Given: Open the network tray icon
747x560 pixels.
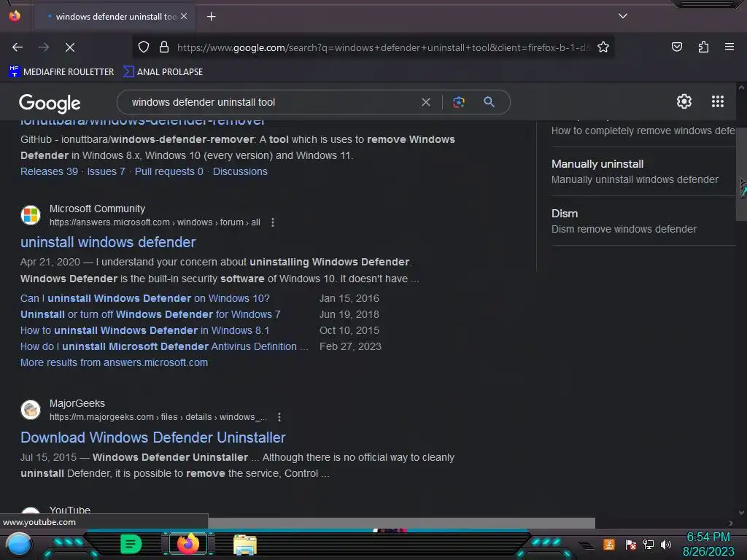Looking at the screenshot, I should pos(649,544).
